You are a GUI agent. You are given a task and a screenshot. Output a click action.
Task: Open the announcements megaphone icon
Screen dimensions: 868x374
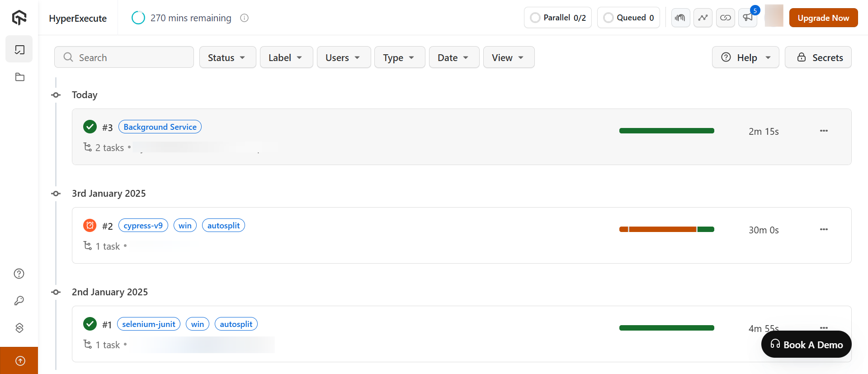(748, 18)
